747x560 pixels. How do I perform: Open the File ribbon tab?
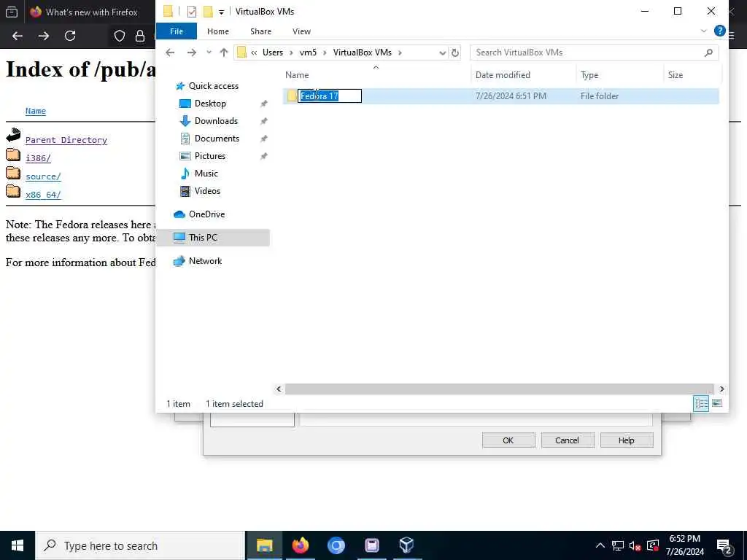pyautogui.click(x=177, y=31)
